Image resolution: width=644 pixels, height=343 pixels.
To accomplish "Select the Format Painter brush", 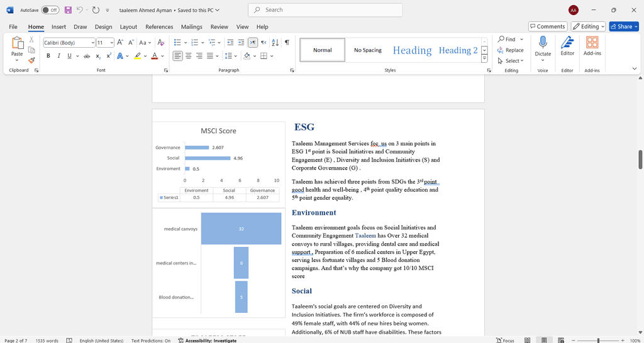I will [31, 60].
